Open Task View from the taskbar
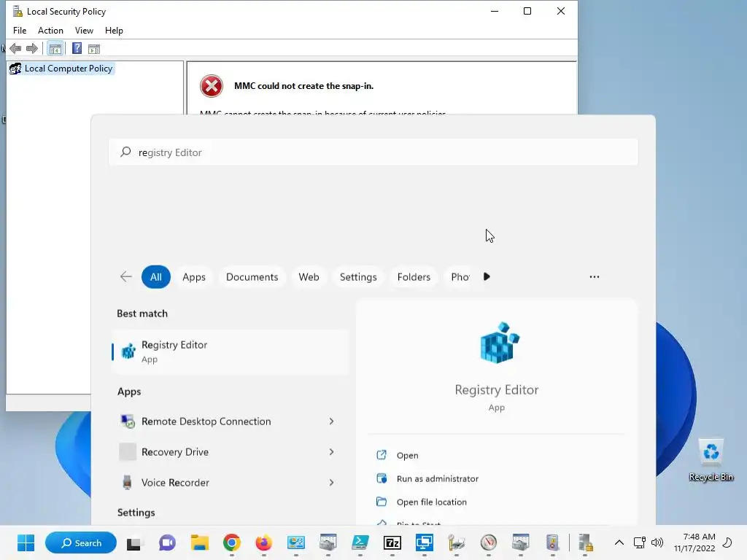This screenshot has width=747, height=560. point(134,542)
